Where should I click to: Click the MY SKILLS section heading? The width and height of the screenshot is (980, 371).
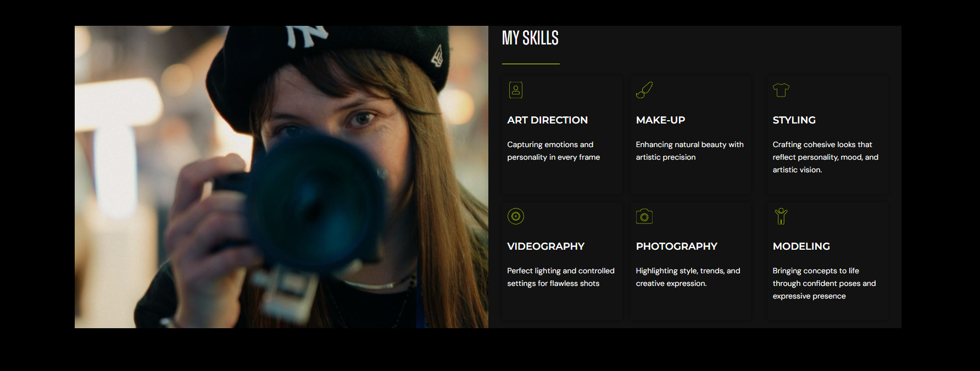coord(530,38)
